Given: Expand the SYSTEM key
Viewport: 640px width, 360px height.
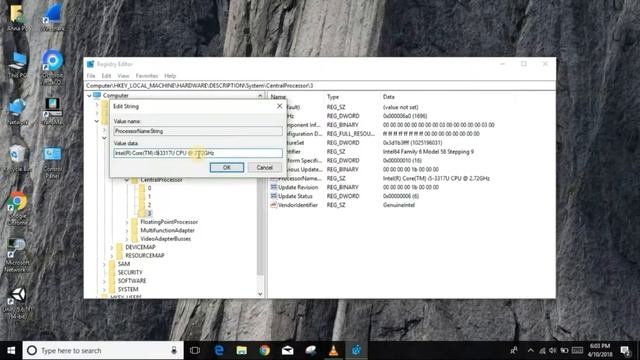Looking at the screenshot, I should click(x=104, y=289).
